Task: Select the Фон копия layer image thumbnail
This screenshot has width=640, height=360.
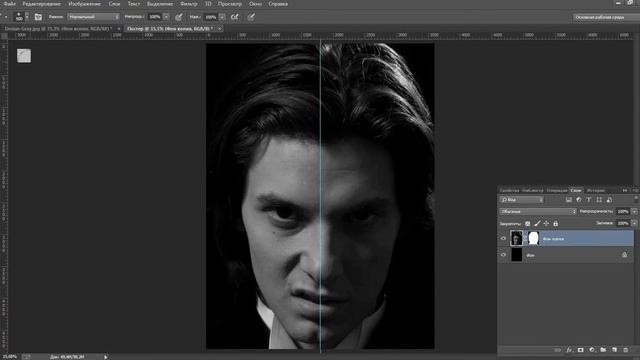Action: point(516,238)
